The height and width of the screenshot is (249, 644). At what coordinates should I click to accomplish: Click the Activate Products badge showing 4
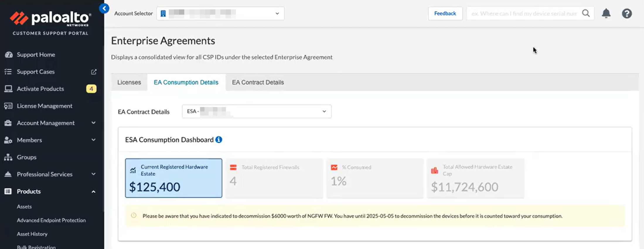pyautogui.click(x=91, y=89)
